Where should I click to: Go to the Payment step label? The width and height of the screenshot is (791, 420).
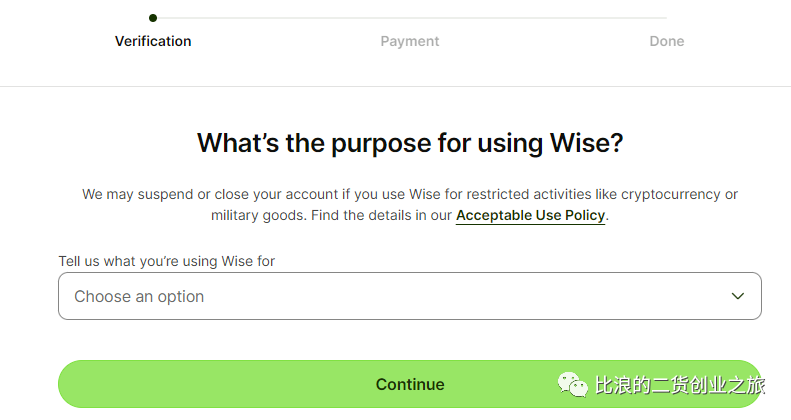pos(410,41)
